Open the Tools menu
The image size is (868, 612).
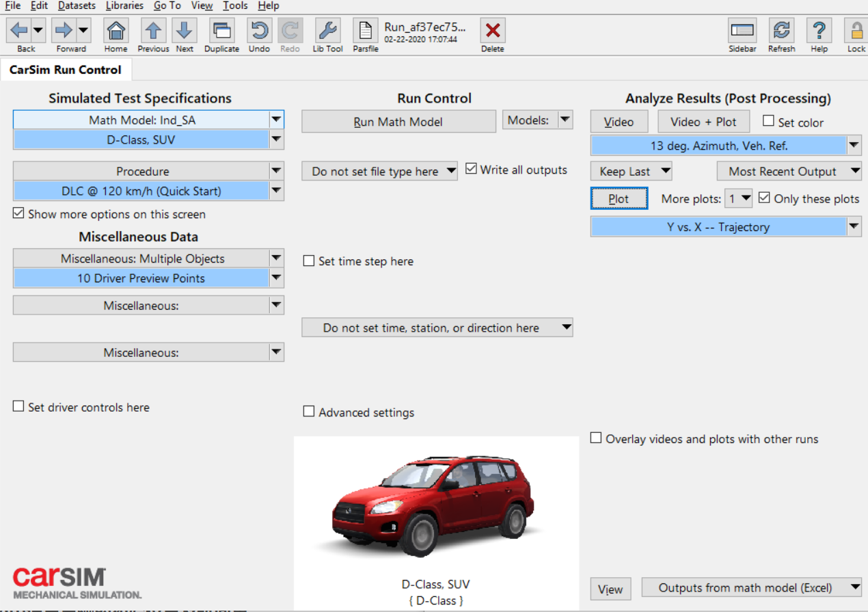tap(235, 5)
